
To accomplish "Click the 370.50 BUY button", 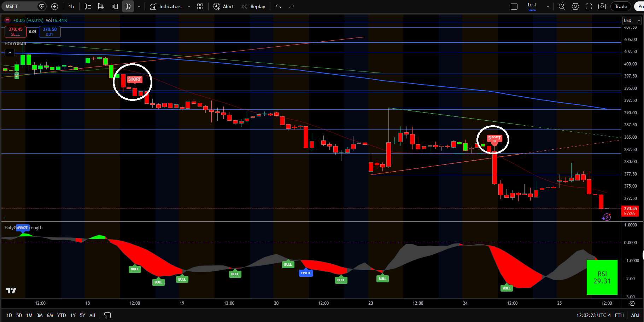I will (49, 31).
